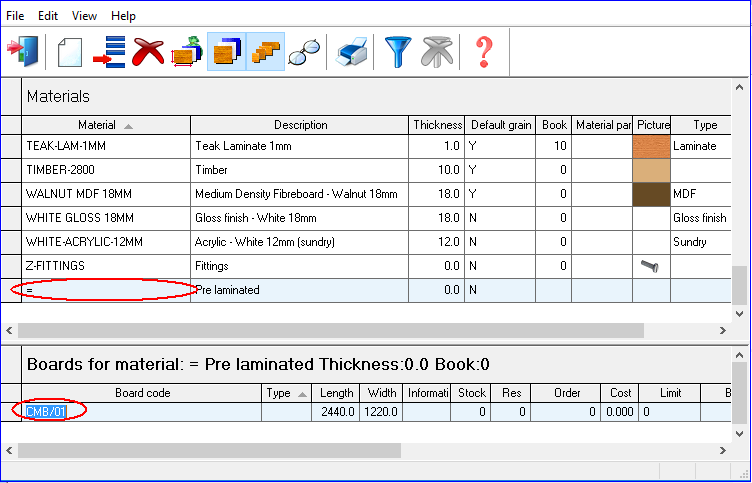Screen dimensions: 752x483
Task: Toggle the offcuts stair-step boards icon
Action: pos(265,51)
